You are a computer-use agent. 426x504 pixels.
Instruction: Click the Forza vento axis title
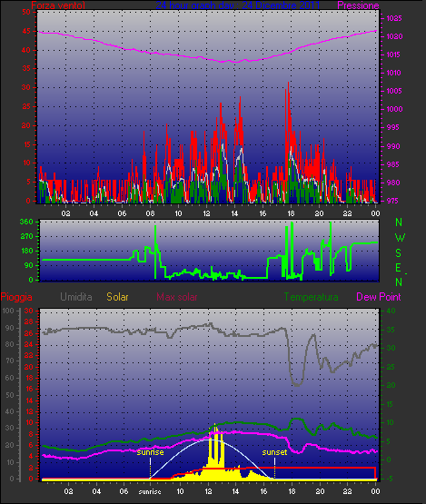coord(58,5)
